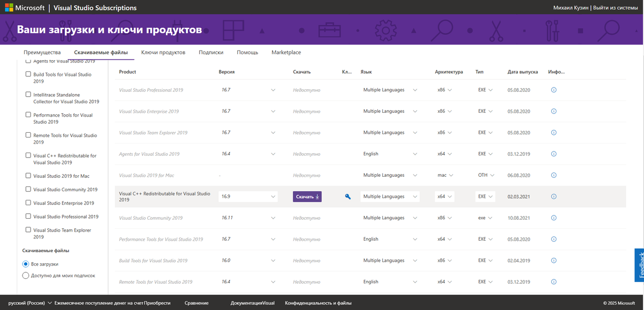The height and width of the screenshot is (310, 644).
Task: Open info icon for Visual Studio 2019 for Mac row
Action: (x=554, y=175)
